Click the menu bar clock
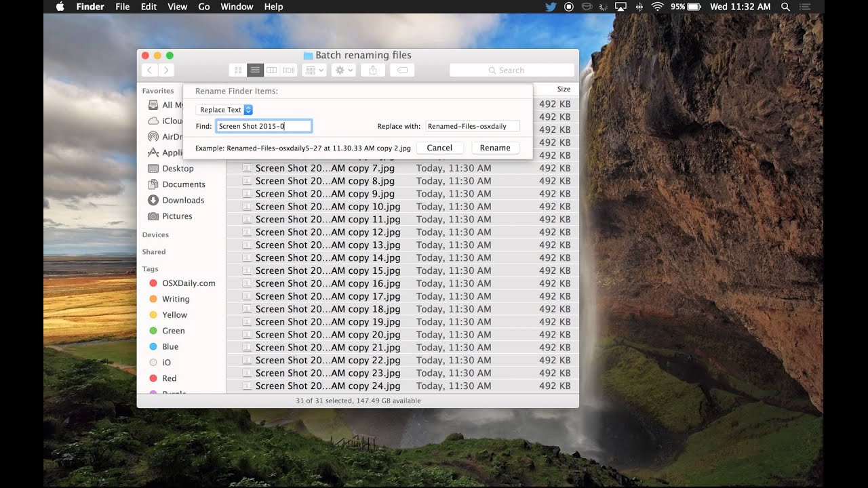Image resolution: width=868 pixels, height=488 pixels. [x=740, y=7]
